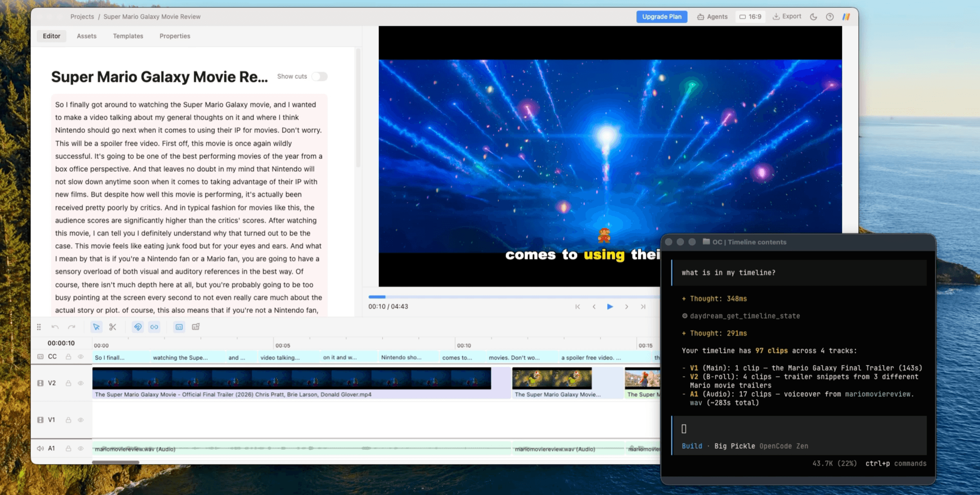The image size is (980, 495).
Task: Click the video playback progress bar
Action: coord(514,297)
